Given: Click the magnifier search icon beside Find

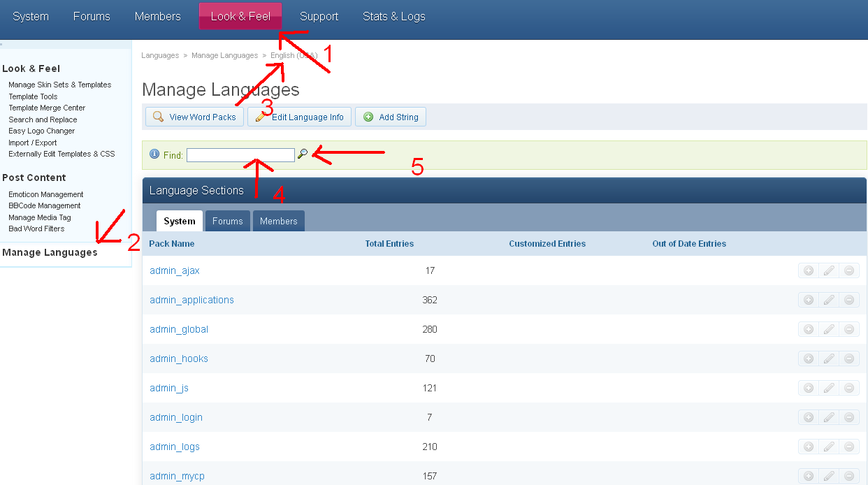Looking at the screenshot, I should 303,154.
